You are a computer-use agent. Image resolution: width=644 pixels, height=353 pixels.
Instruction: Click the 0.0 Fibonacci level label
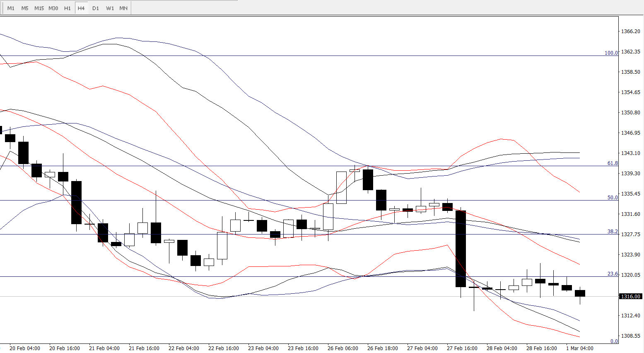(614, 341)
